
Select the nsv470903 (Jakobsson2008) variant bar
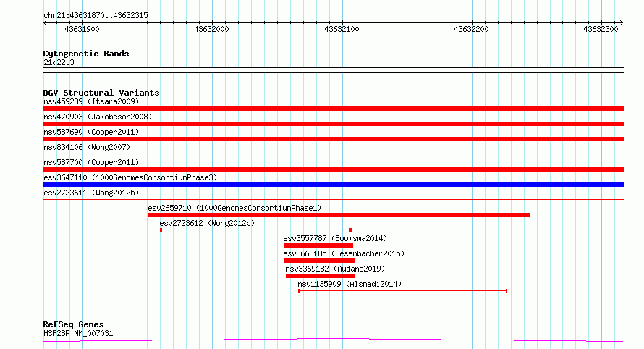[333, 124]
